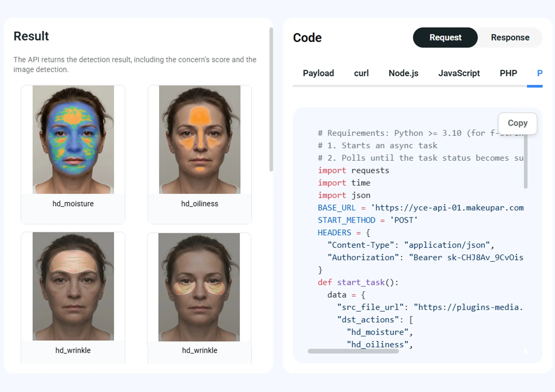Click the Result heading

click(x=31, y=36)
